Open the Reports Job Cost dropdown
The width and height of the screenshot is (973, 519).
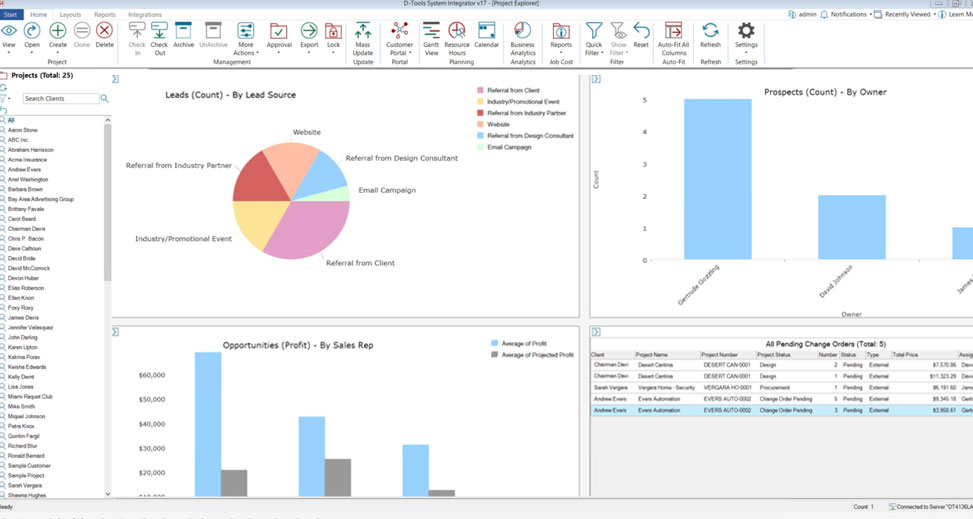click(x=561, y=38)
